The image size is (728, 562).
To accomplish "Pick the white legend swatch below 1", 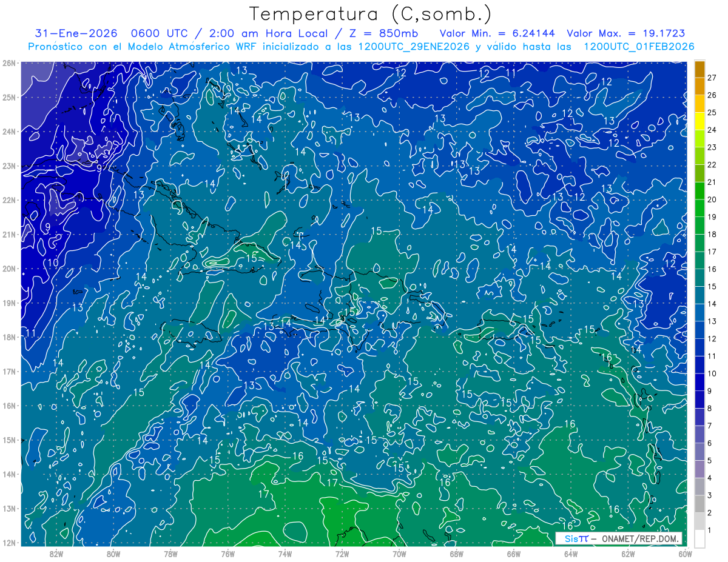I will [700, 538].
